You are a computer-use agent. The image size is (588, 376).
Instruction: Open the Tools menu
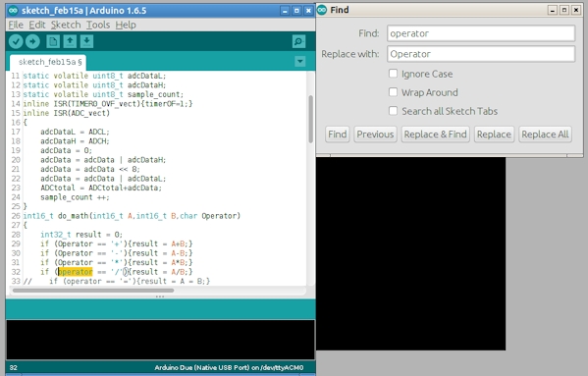pos(98,25)
